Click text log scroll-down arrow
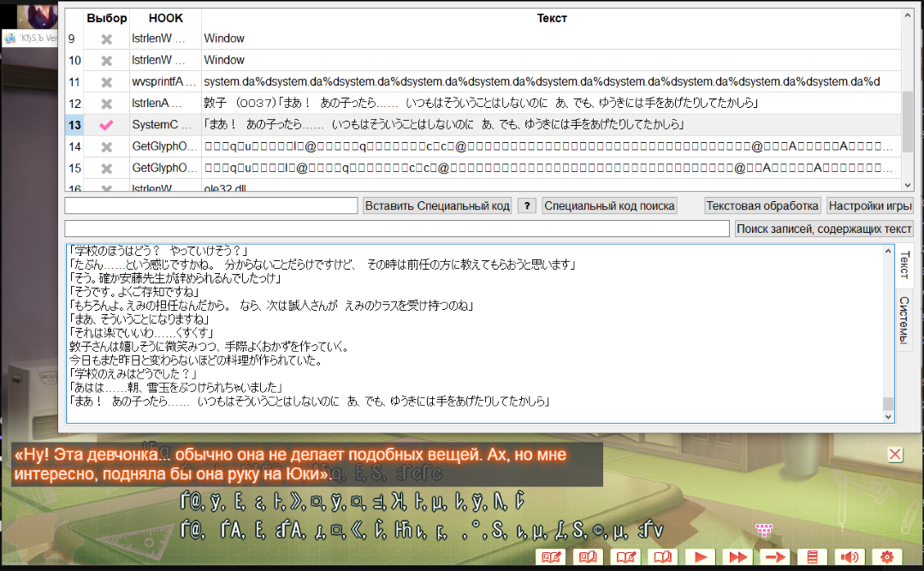924x571 pixels. click(888, 416)
